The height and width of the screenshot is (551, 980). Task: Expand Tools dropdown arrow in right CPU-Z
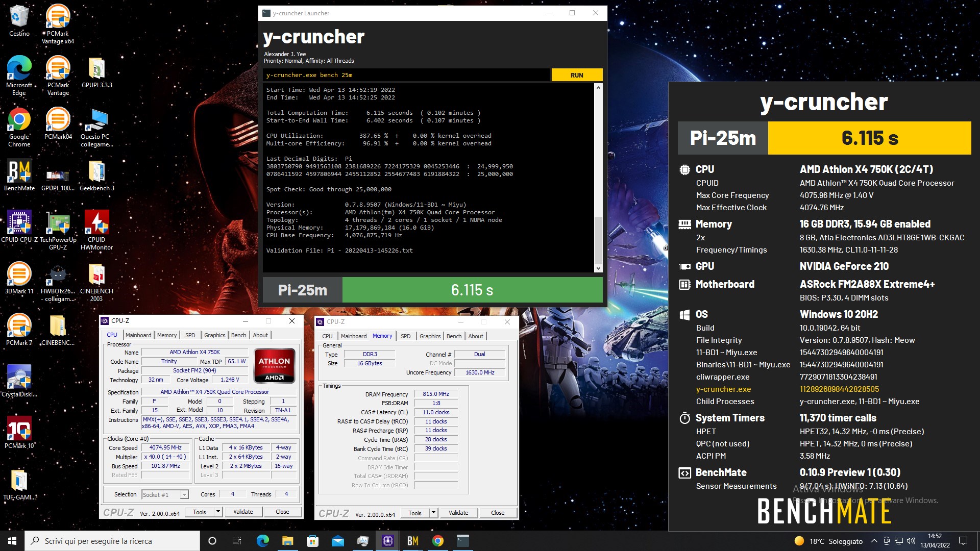pyautogui.click(x=433, y=513)
